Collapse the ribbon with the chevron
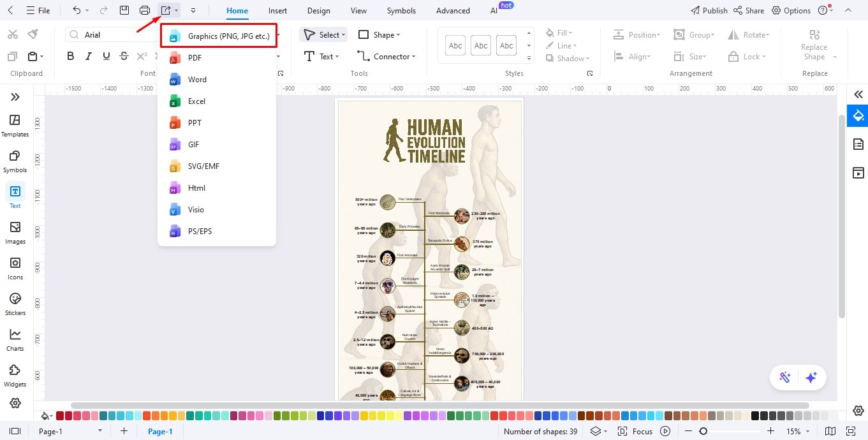This screenshot has height=440, width=868. coord(848,10)
